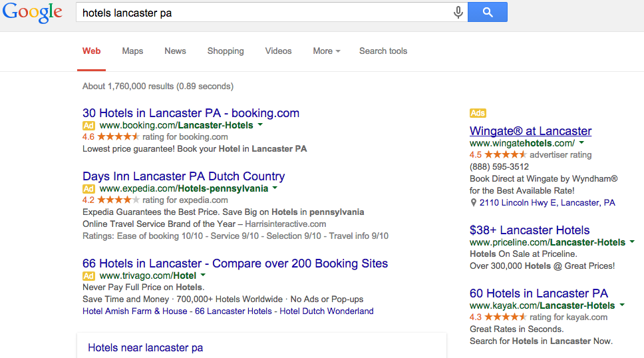Image resolution: width=644 pixels, height=358 pixels.
Task: Click the Ad badge next to booking.com URL
Action: point(88,125)
